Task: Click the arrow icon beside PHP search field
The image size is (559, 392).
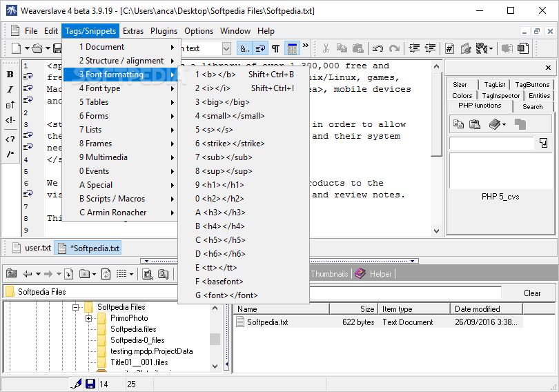Action: pos(543,143)
